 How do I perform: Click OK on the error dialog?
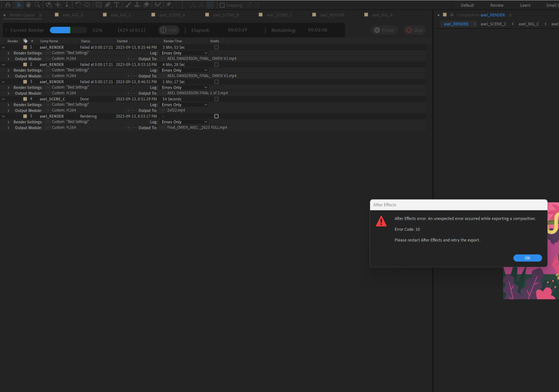pyautogui.click(x=527, y=258)
